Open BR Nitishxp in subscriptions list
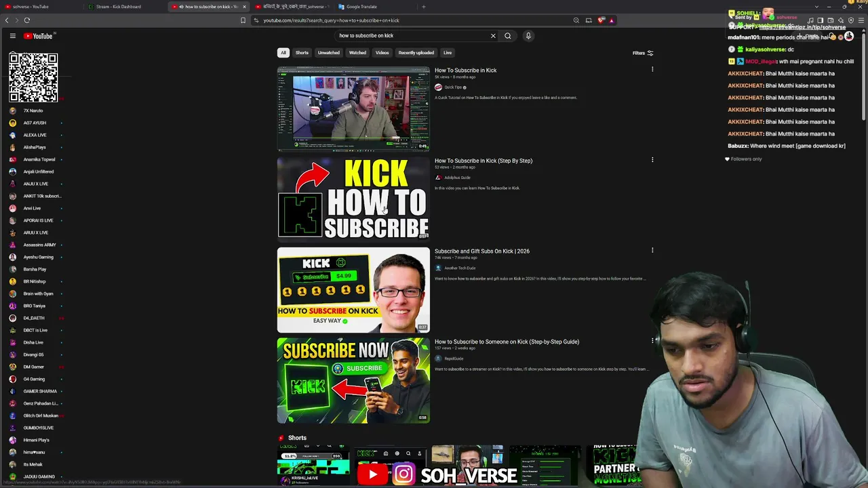The image size is (868, 488). (34, 281)
